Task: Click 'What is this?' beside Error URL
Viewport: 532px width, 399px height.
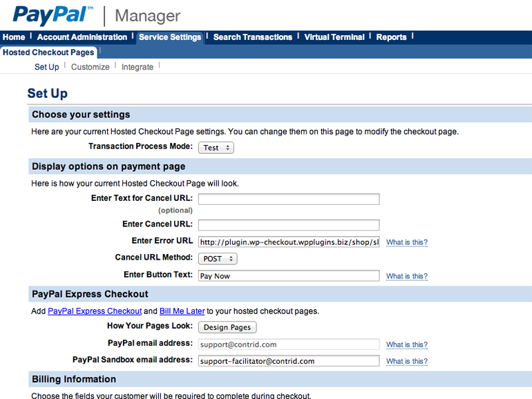Action: (406, 242)
